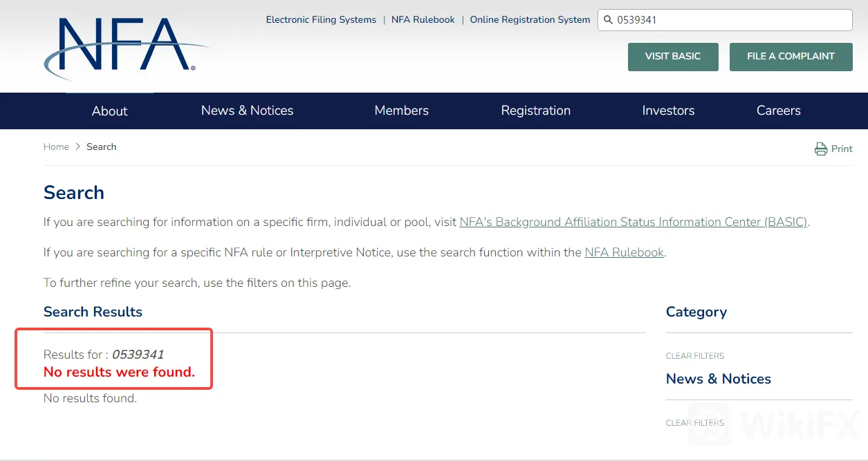
Task: Click 'To further refine your search' sentence
Action: coord(197,283)
